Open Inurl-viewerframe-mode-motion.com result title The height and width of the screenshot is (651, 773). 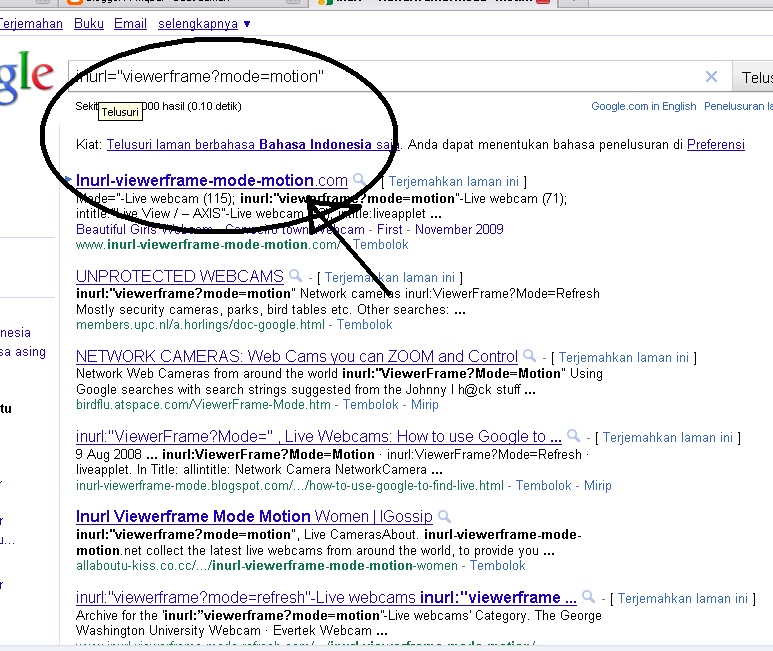tap(211, 180)
